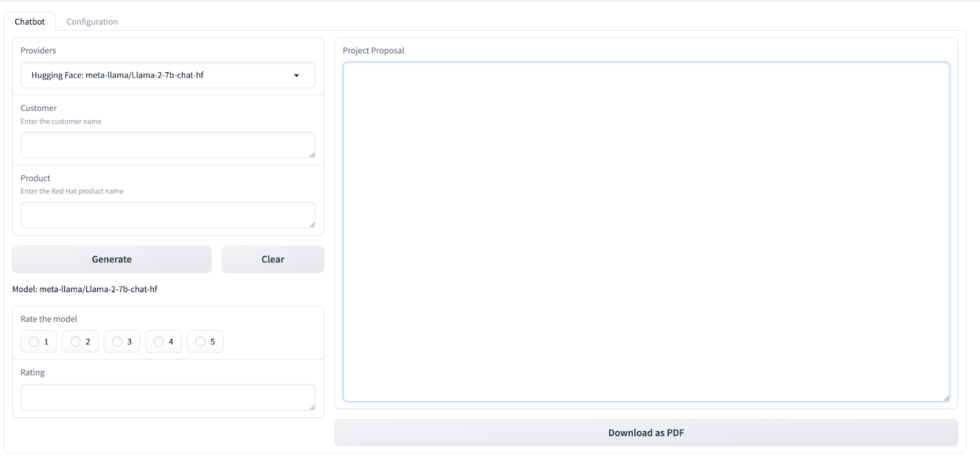The height and width of the screenshot is (476, 980).
Task: Open the Configuration tab
Action: pyautogui.click(x=92, y=21)
